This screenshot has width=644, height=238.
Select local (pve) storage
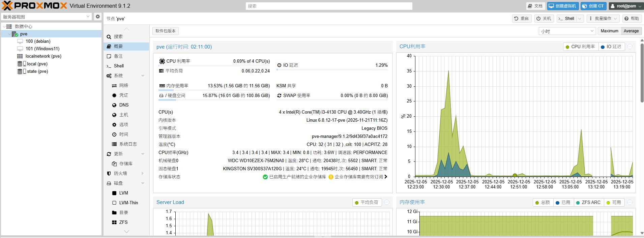point(37,64)
